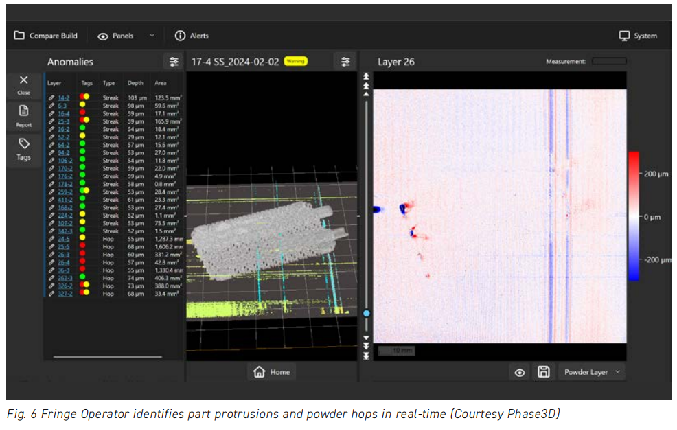Open layer link 6-3 anomaly
The width and height of the screenshot is (677, 430).
[x=62, y=106]
